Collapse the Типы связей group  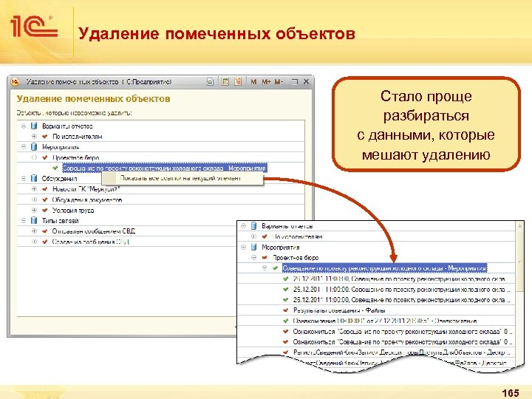tap(24, 220)
